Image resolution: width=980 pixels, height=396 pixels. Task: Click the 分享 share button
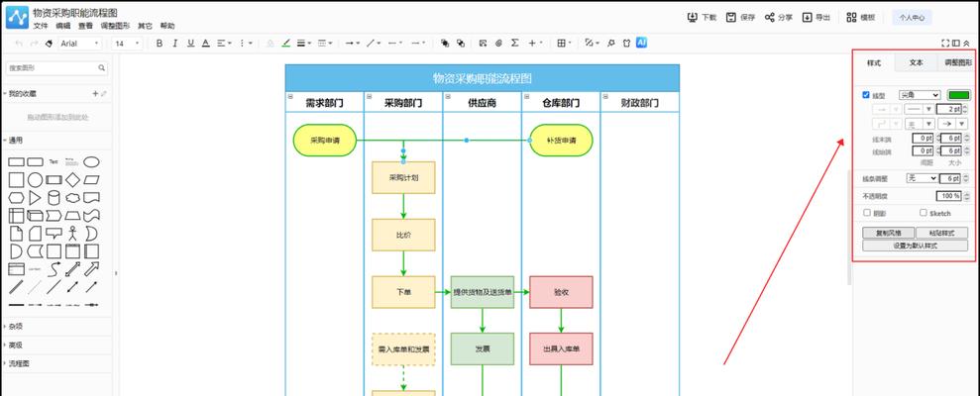(779, 18)
